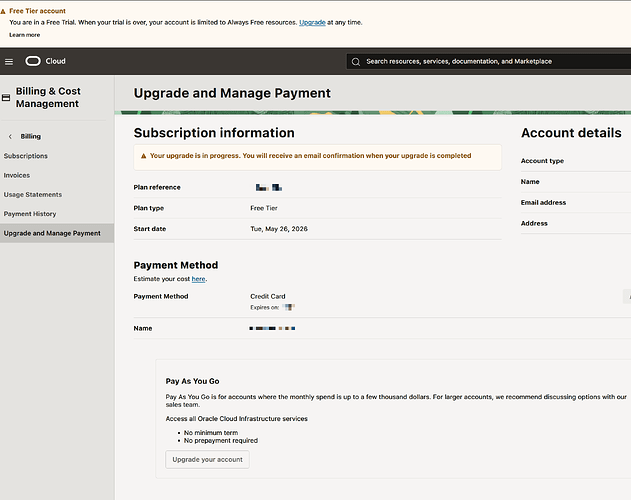Screen dimensions: 631x500
Task: Click the Oracle Cloud logo
Action: click(x=33, y=61)
